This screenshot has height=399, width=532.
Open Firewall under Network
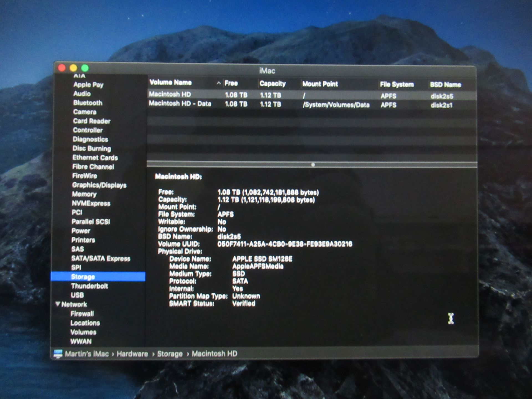pyautogui.click(x=82, y=314)
